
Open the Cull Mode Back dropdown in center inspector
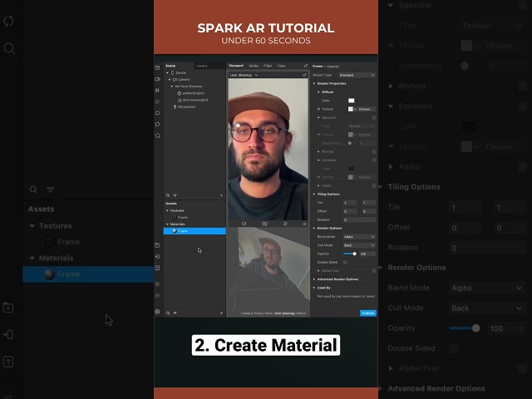click(x=359, y=245)
